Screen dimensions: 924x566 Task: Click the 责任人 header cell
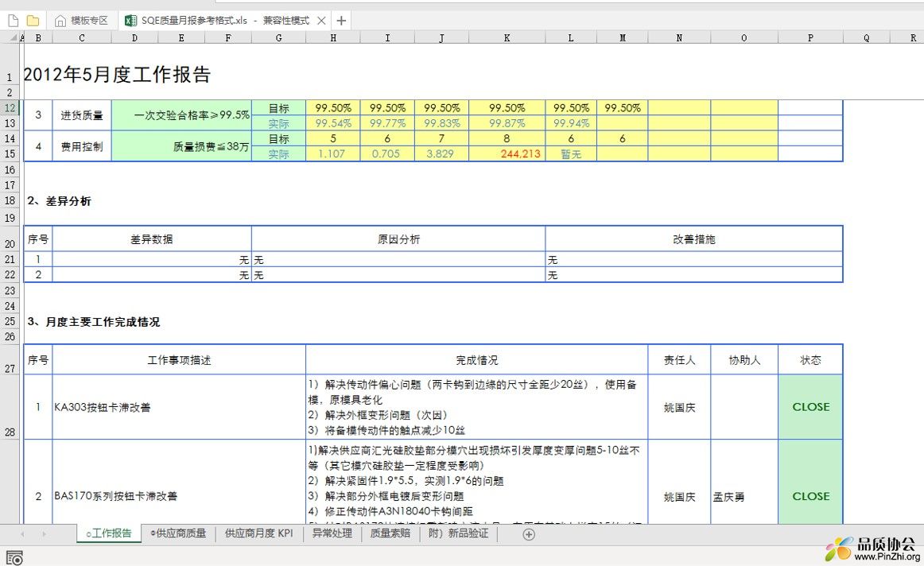[679, 360]
